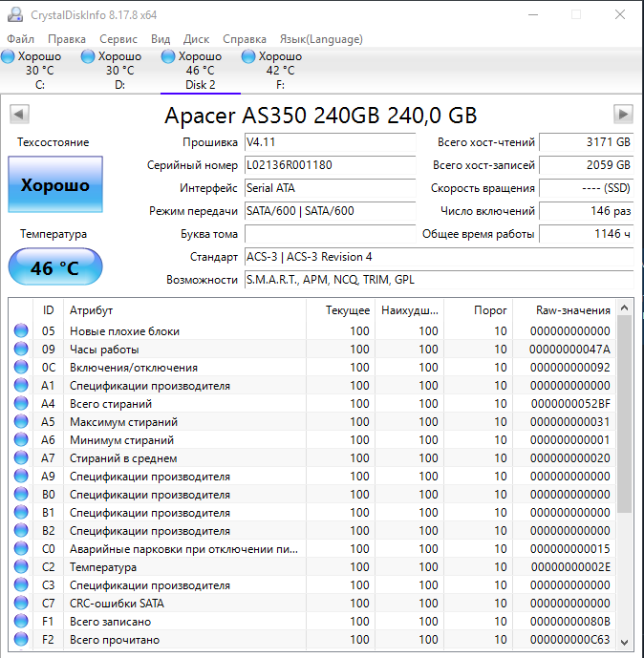Image resolution: width=644 pixels, height=658 pixels.
Task: Select the Всего прочитано attribute name
Action: [x=115, y=640]
